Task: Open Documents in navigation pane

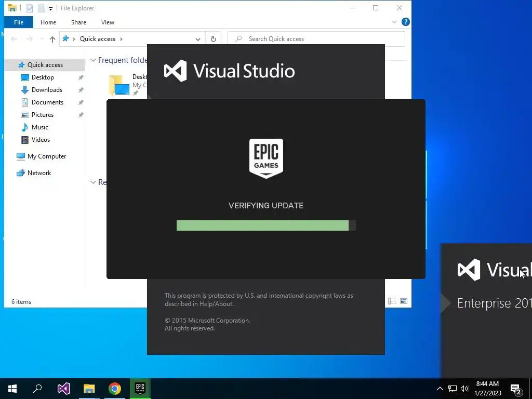Action: click(47, 102)
